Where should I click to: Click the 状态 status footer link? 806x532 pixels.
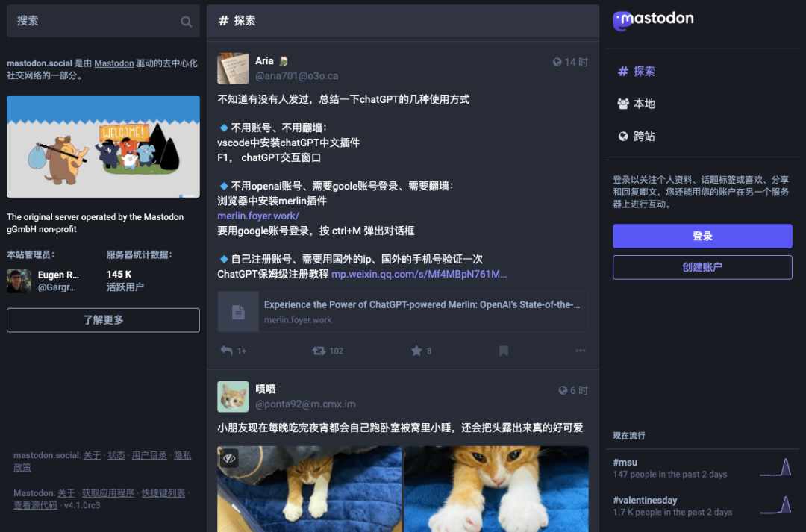116,455
